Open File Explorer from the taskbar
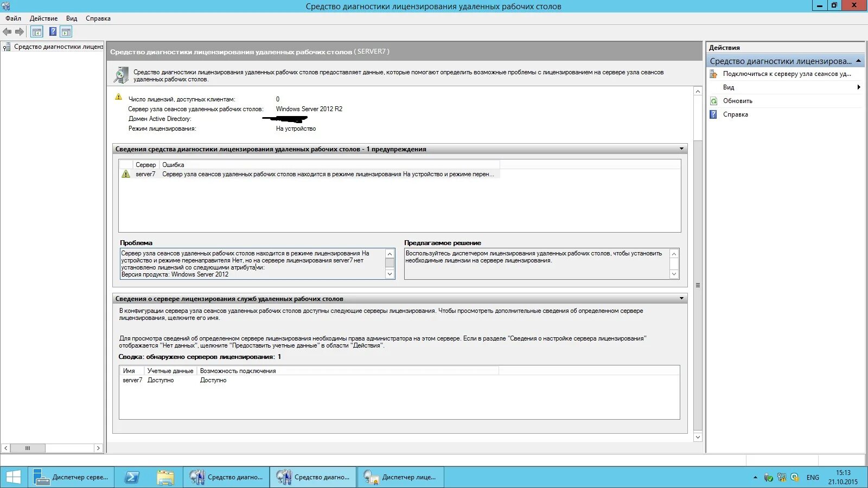The image size is (868, 488). pyautogui.click(x=165, y=477)
